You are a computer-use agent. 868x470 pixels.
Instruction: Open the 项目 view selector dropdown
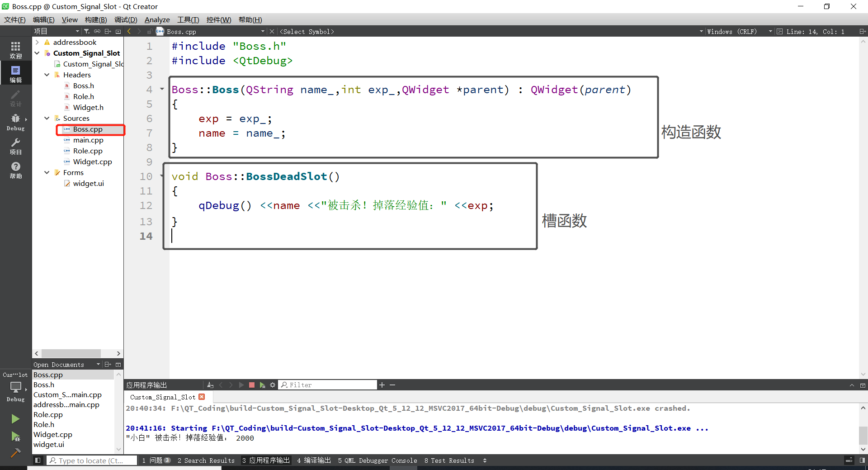coord(57,31)
